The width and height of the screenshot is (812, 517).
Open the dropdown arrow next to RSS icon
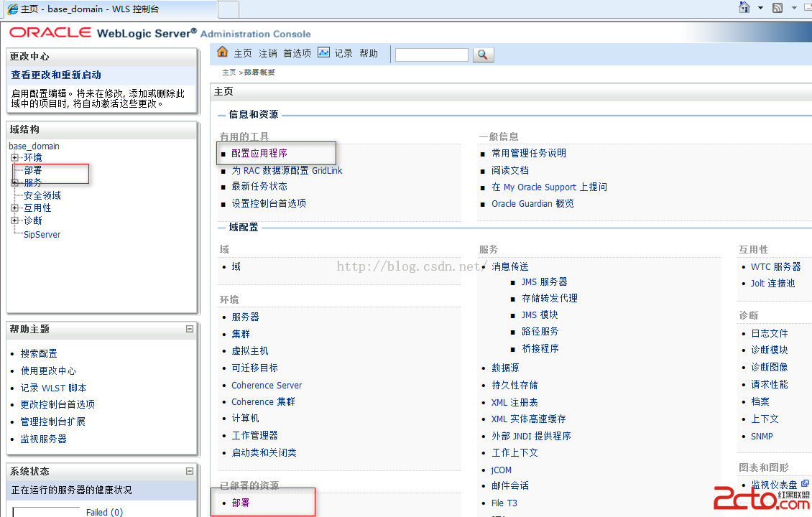[x=794, y=8]
